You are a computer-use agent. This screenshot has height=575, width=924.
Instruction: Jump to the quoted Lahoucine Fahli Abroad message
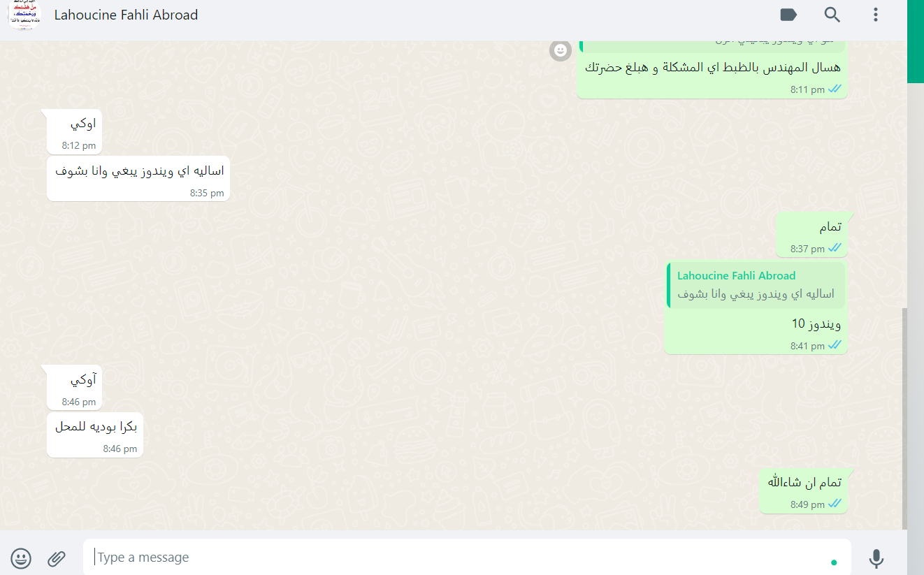coord(756,285)
